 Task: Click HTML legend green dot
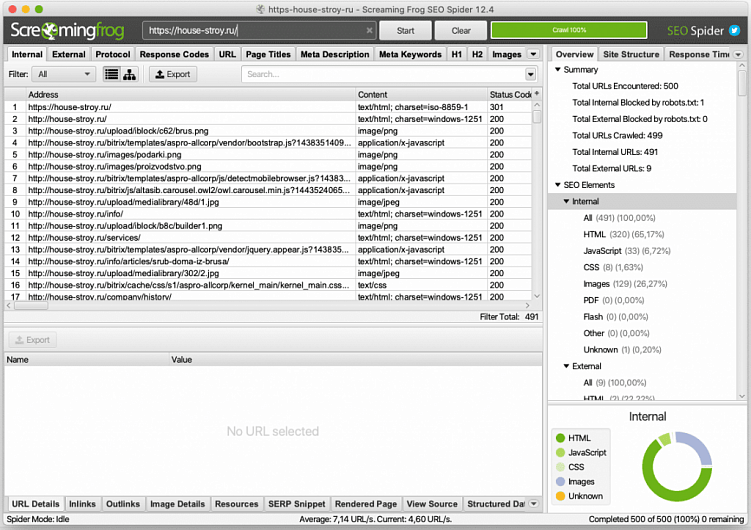(x=560, y=438)
